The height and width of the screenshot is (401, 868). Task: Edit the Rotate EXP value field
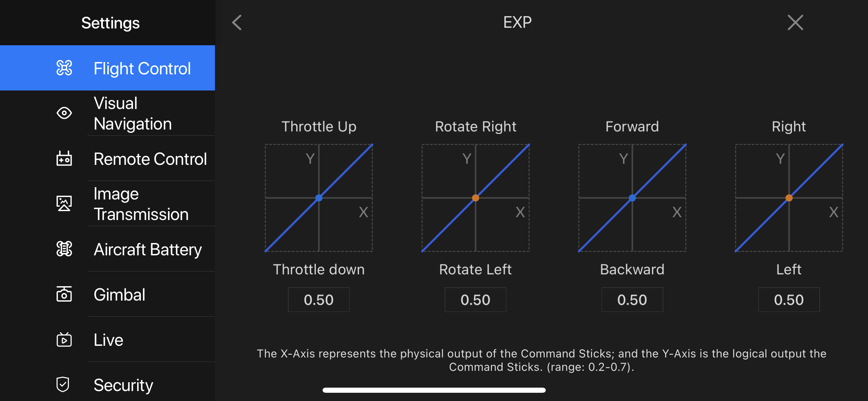click(x=475, y=300)
